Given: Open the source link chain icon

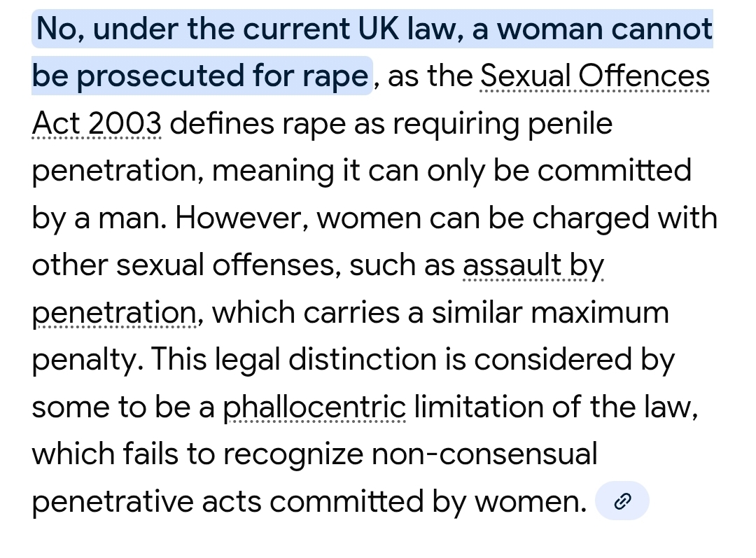Looking at the screenshot, I should pyautogui.click(x=622, y=501).
